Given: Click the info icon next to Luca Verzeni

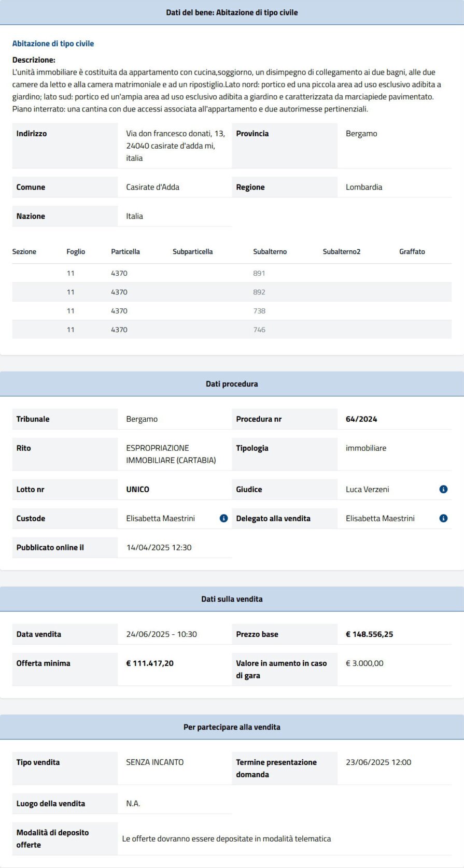Looking at the screenshot, I should tap(443, 489).
